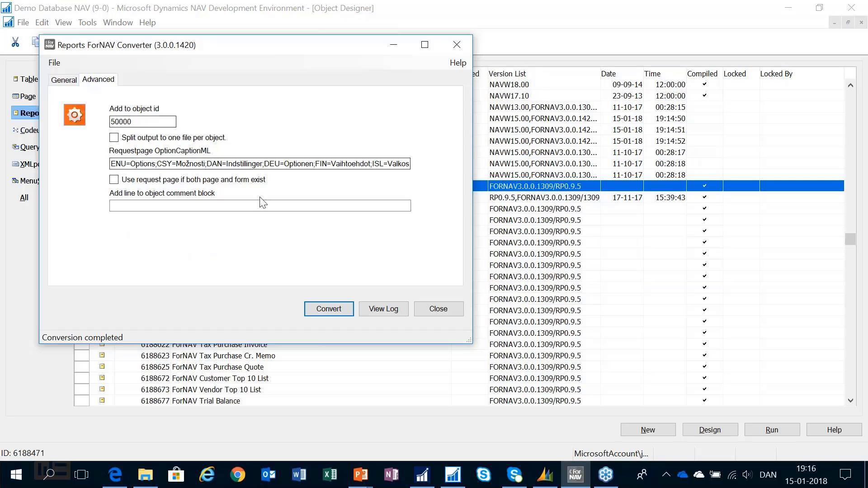Click the Convert button
Viewport: 868px width, 488px height.
329,309
